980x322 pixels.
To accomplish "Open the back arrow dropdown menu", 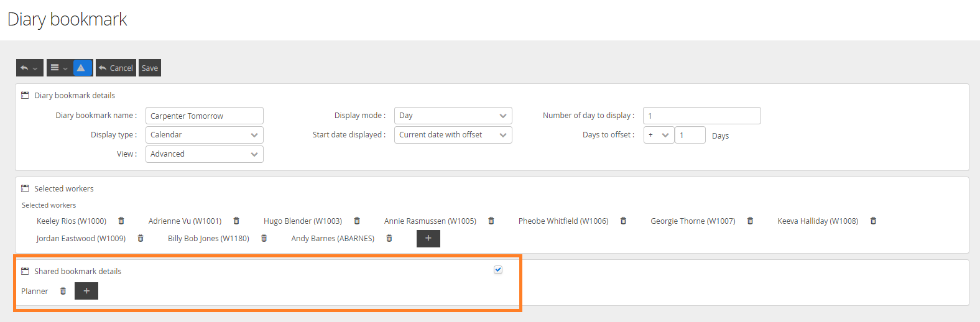I will [29, 68].
